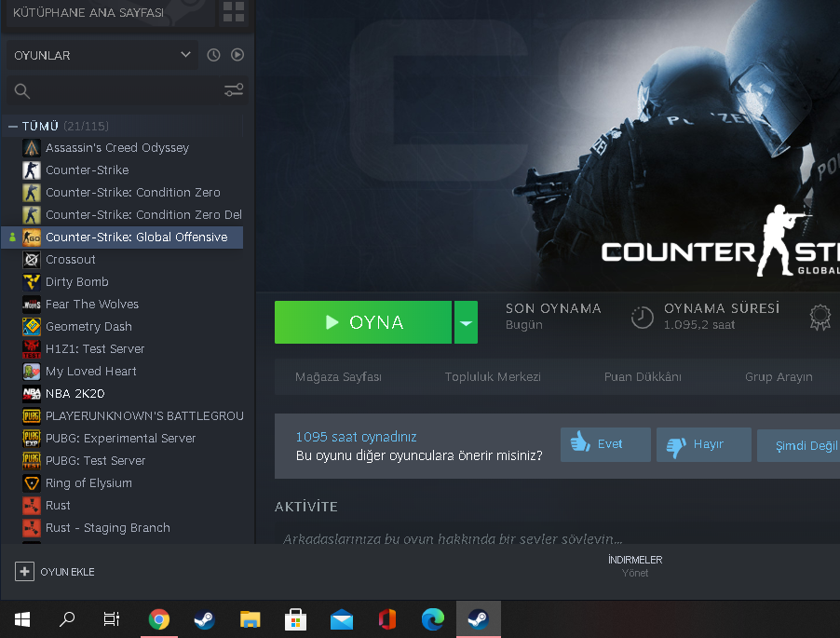
Task: Click the Counter-Strike game icon
Action: pos(32,170)
